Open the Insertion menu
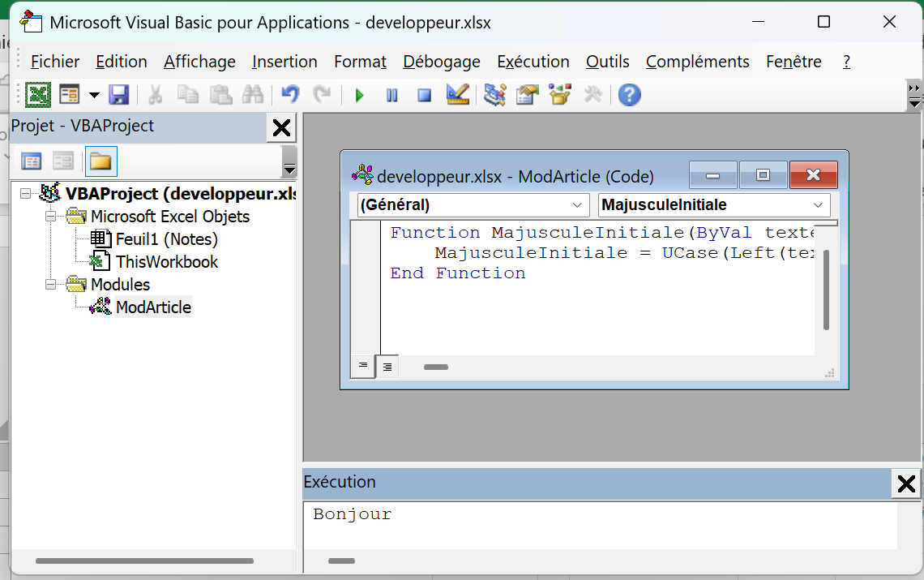The width and height of the screenshot is (924, 580). point(284,62)
